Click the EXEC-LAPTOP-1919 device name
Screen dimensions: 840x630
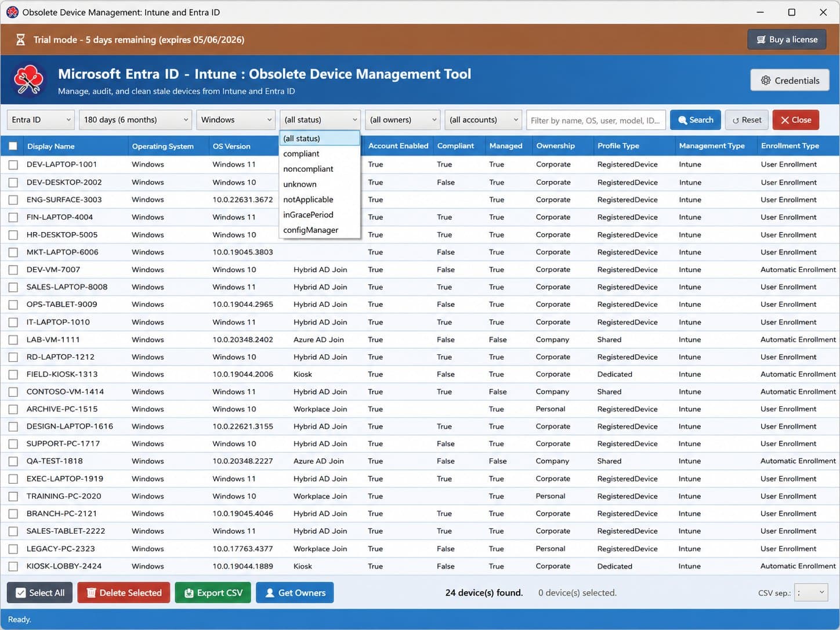point(65,479)
